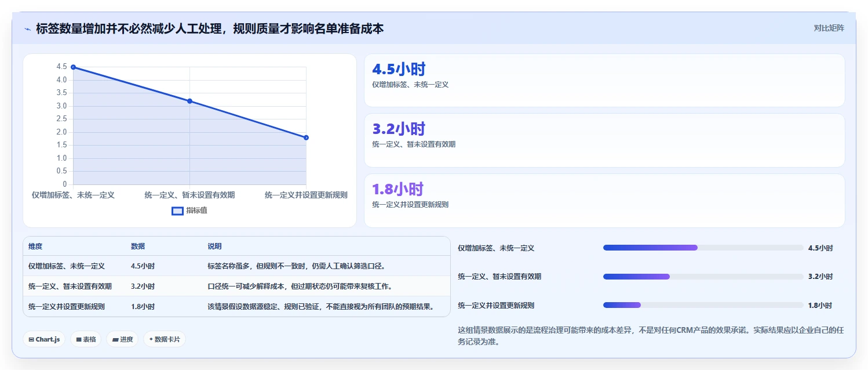Image resolution: width=868 pixels, height=370 pixels.
Task: Click the 1.8小时 cell in the table
Action: click(143, 307)
